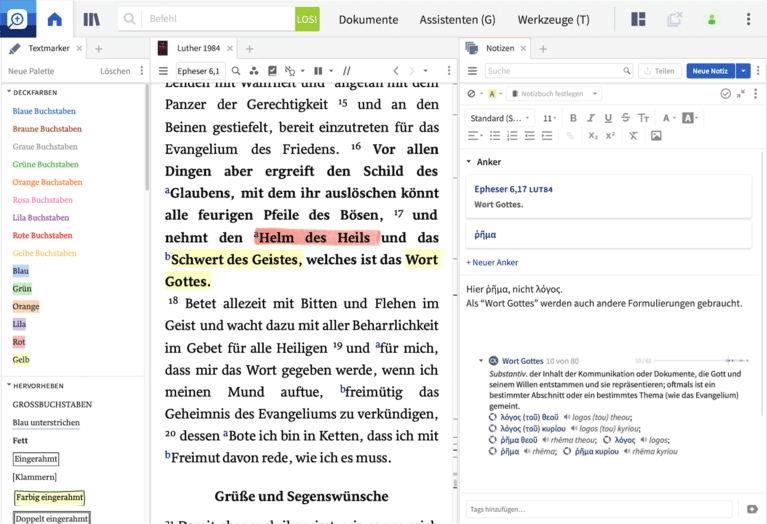Open the Assistenten (G) menu
Image resolution: width=767 pixels, height=524 pixels.
point(457,20)
